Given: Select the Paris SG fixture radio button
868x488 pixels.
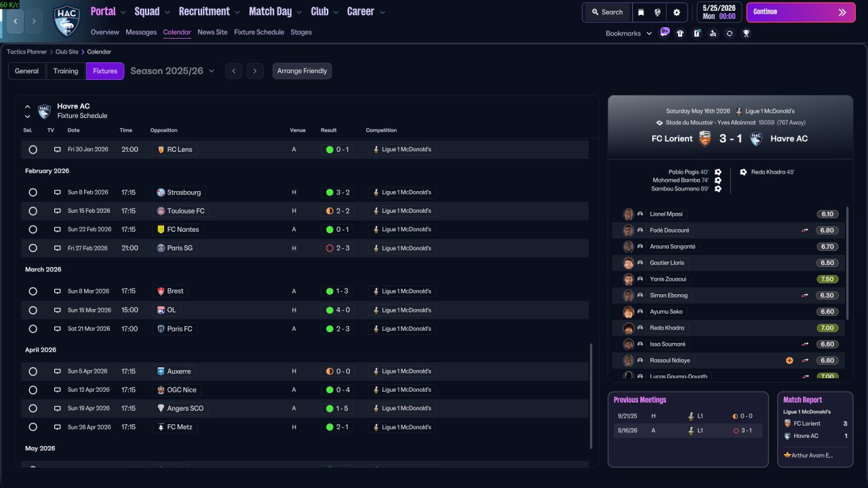Looking at the screenshot, I should (x=33, y=248).
